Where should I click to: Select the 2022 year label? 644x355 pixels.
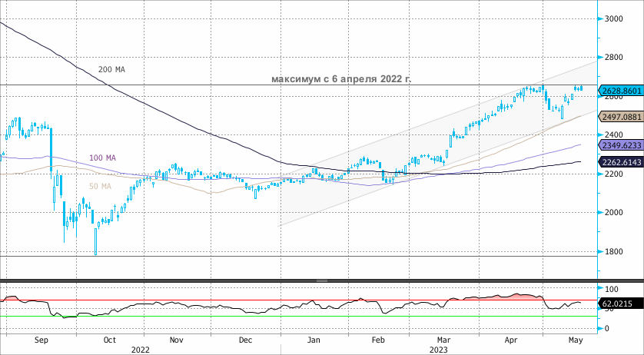coord(141,349)
